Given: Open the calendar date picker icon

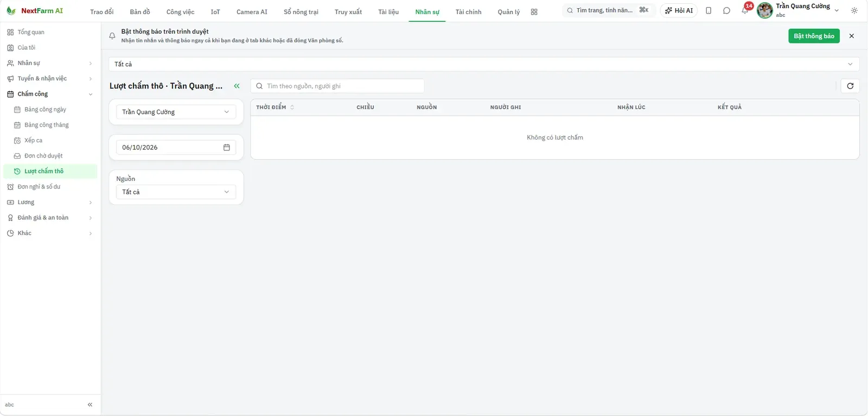Looking at the screenshot, I should click(227, 147).
